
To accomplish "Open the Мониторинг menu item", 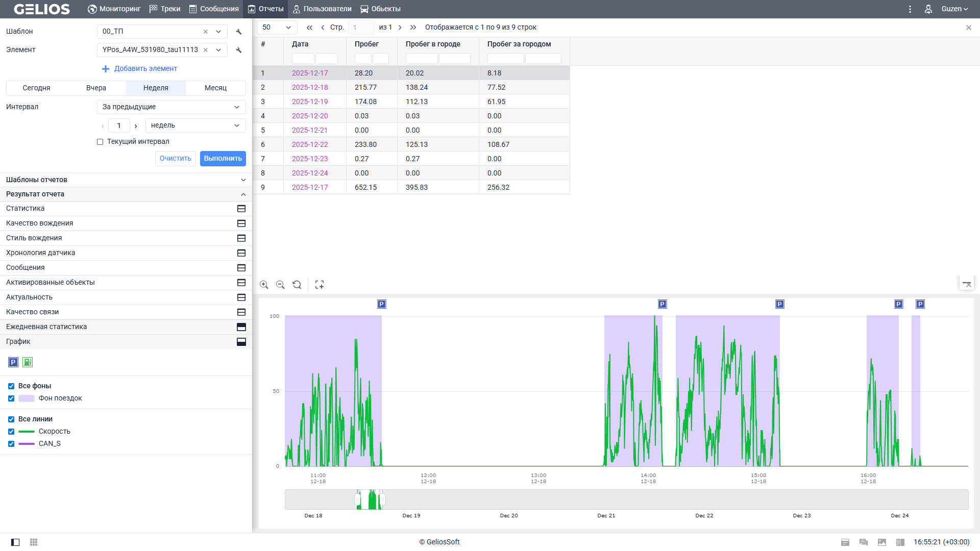I will [x=114, y=9].
